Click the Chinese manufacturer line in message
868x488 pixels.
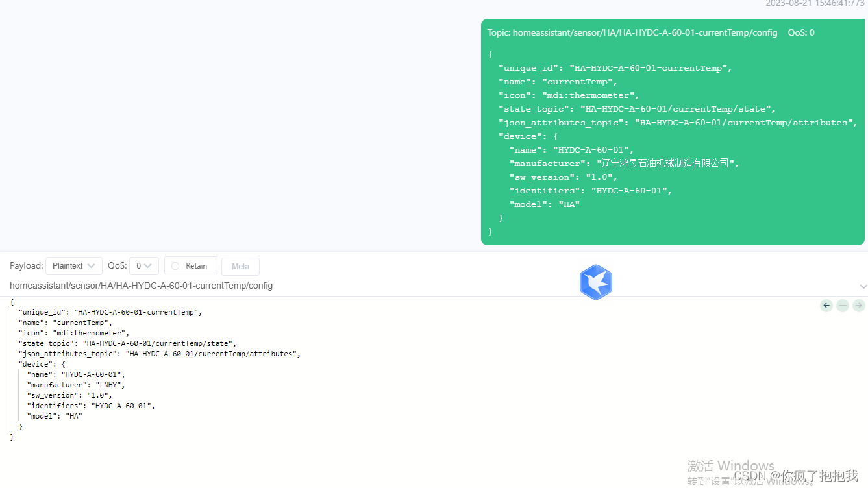click(625, 164)
